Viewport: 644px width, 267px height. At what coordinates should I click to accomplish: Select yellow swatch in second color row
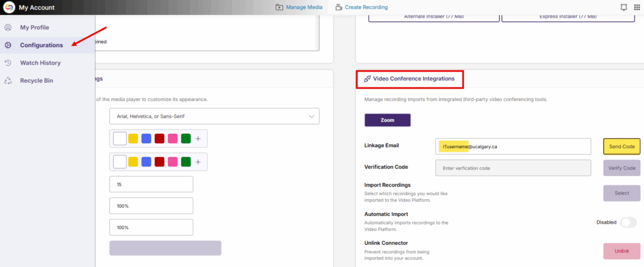[x=133, y=161]
